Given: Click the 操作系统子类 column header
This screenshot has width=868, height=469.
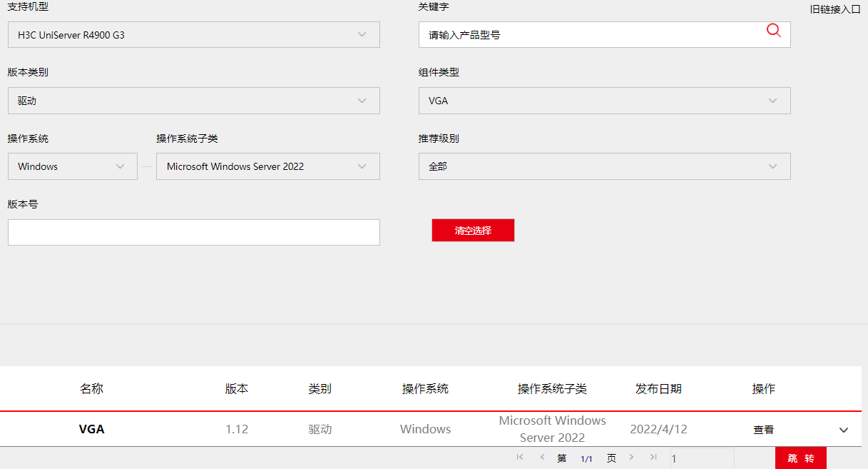Looking at the screenshot, I should [x=552, y=389].
